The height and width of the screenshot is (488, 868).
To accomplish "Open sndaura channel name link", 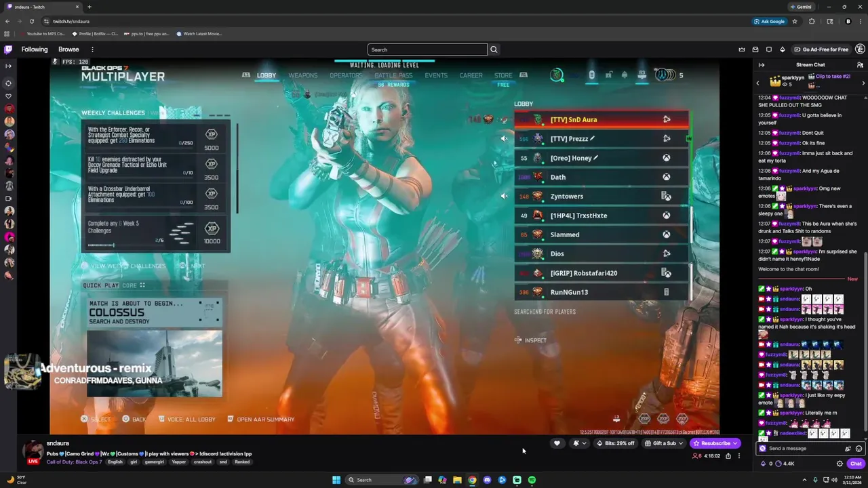I will click(58, 443).
